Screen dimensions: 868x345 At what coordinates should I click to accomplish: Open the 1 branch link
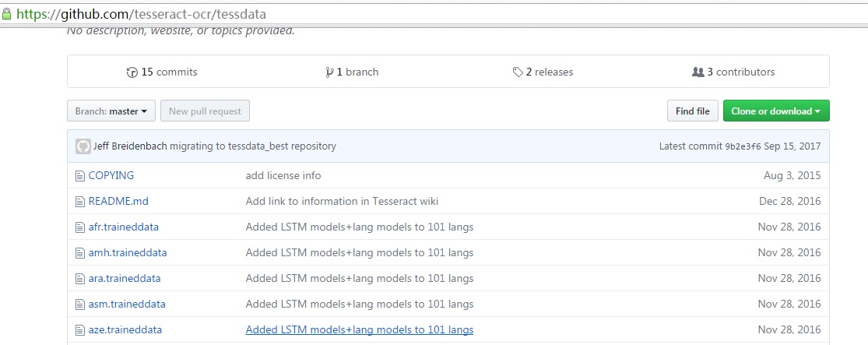tap(352, 72)
